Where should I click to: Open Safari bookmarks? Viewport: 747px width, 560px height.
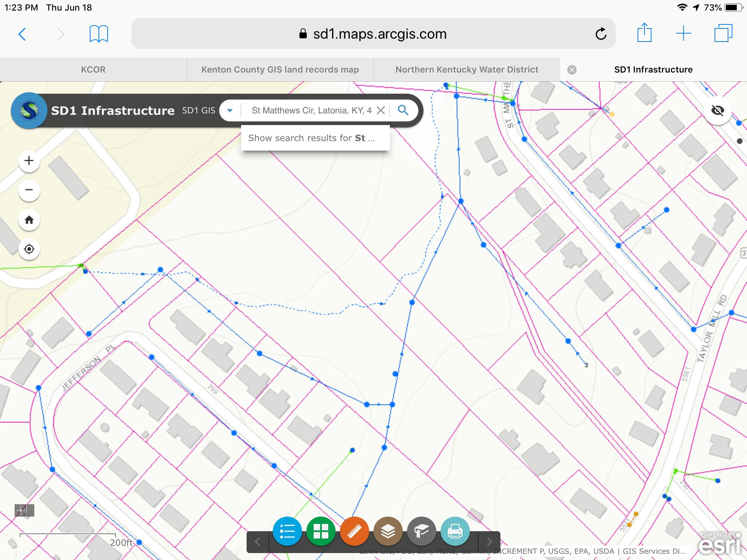(x=98, y=34)
